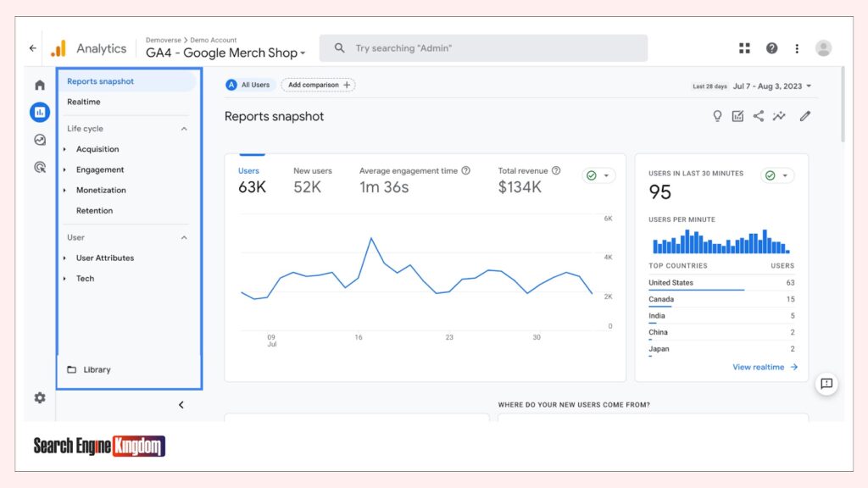Image resolution: width=868 pixels, height=488 pixels.
Task: Click the United States country row
Action: pyautogui.click(x=721, y=283)
